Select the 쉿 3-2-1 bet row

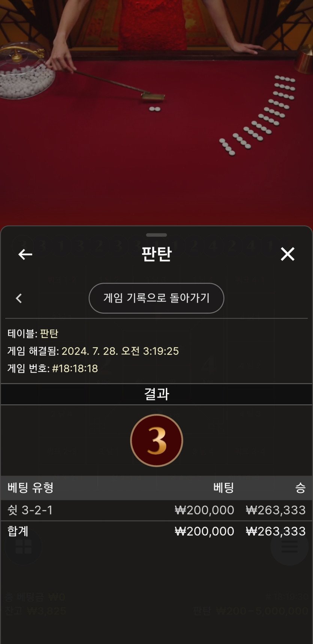156,510
